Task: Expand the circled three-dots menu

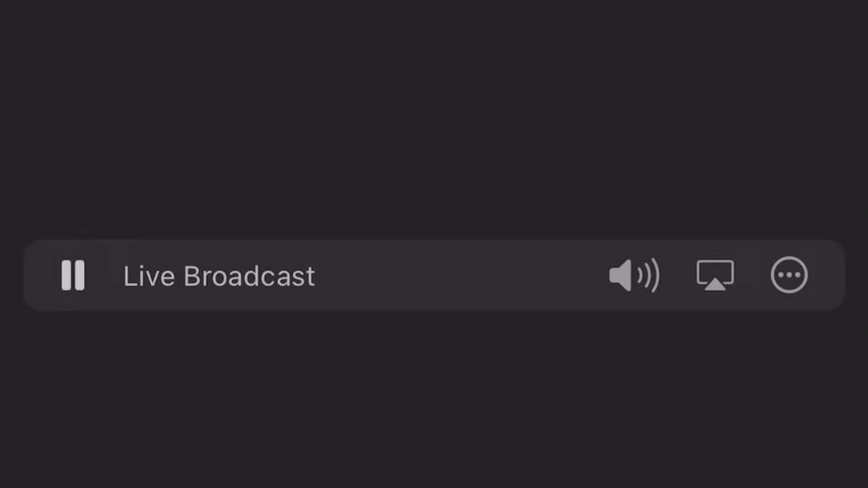Action: coord(789,275)
